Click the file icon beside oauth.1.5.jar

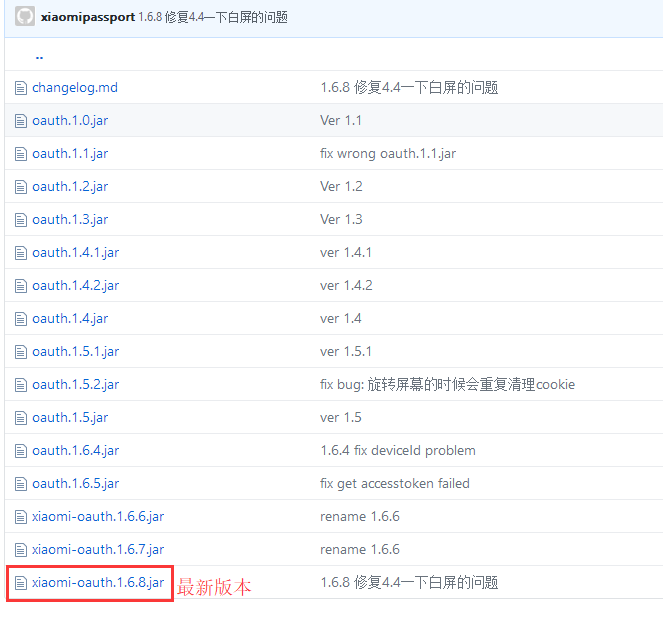pyautogui.click(x=21, y=418)
